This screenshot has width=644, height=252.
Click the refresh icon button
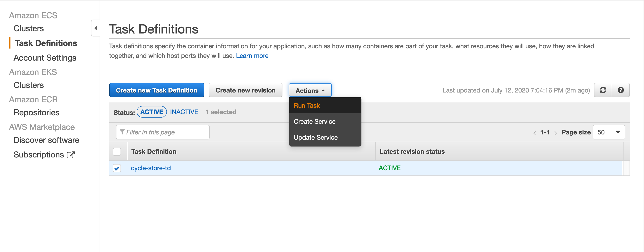click(603, 90)
